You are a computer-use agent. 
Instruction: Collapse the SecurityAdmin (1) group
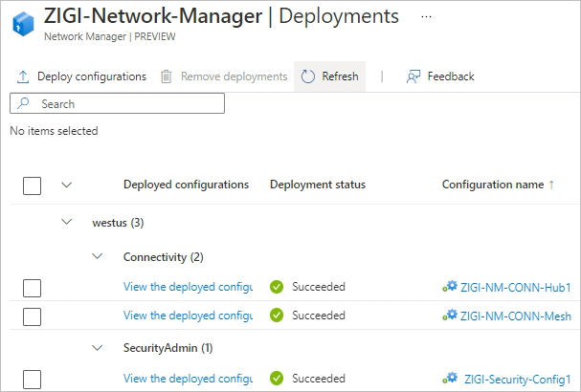97,348
